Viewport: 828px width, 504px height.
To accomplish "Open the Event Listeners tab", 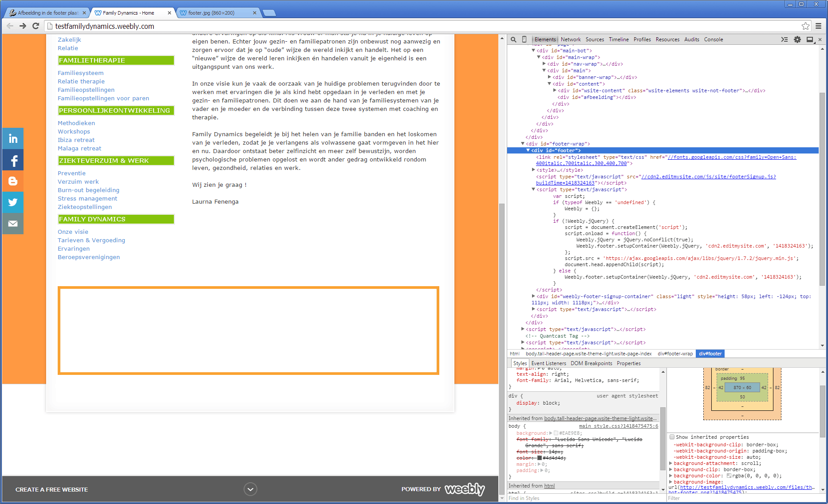I will 548,363.
